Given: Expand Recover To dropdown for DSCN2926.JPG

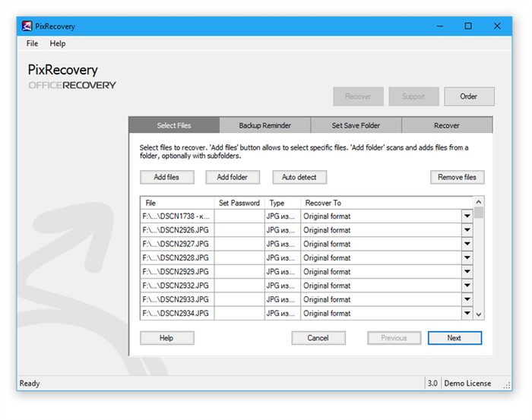Looking at the screenshot, I should [x=467, y=230].
